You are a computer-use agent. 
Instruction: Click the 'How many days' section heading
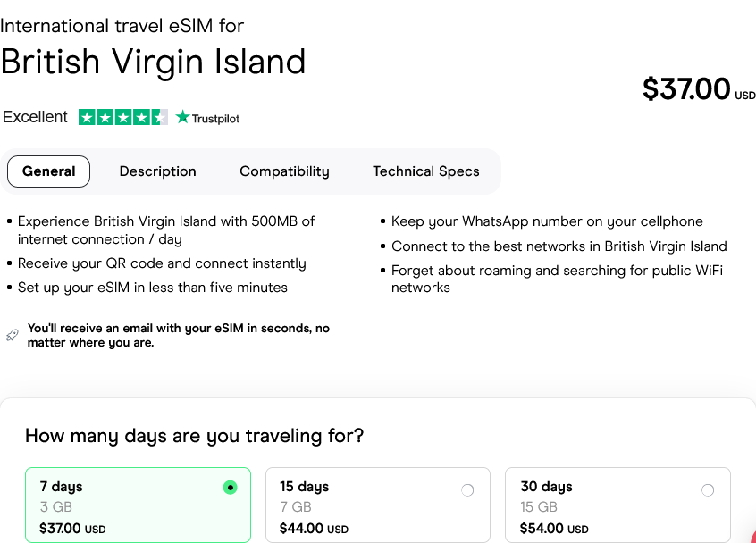pyautogui.click(x=194, y=436)
